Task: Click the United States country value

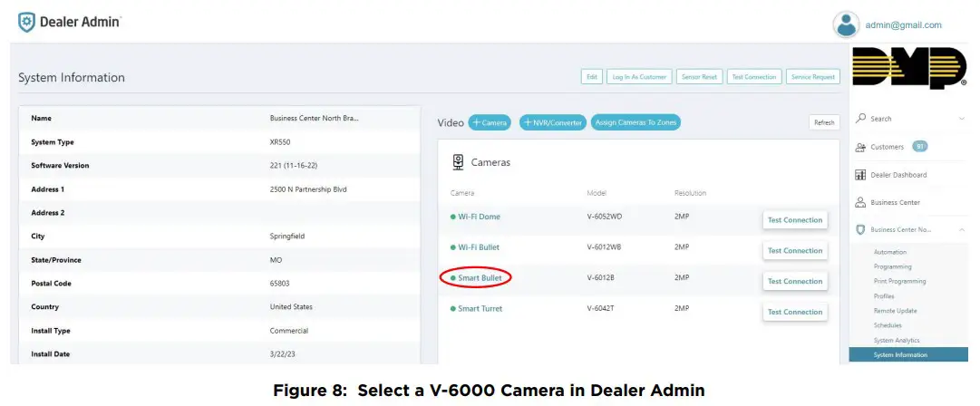Action: pyautogui.click(x=291, y=306)
